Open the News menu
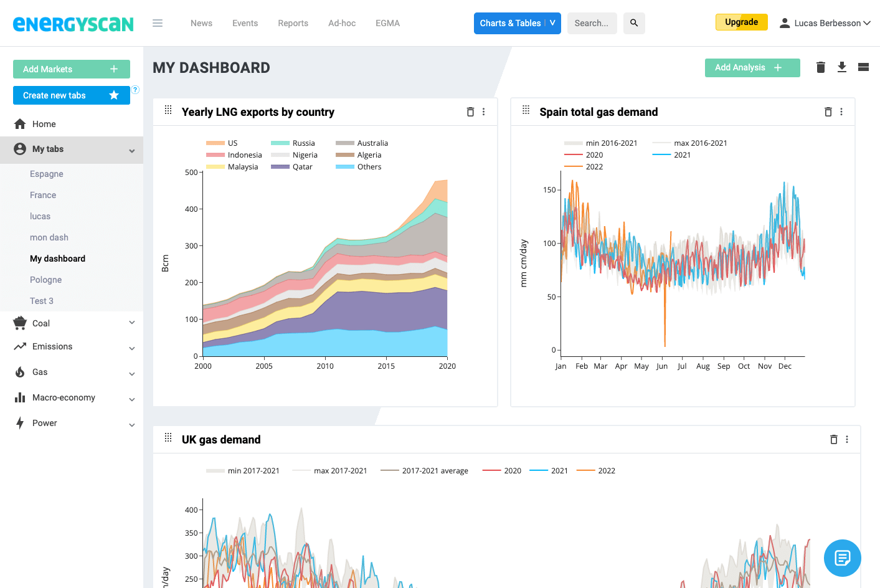 (x=201, y=23)
